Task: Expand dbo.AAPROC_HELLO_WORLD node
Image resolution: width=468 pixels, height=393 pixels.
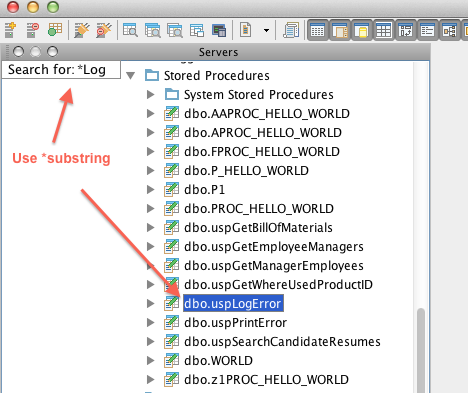Action: pyautogui.click(x=151, y=114)
